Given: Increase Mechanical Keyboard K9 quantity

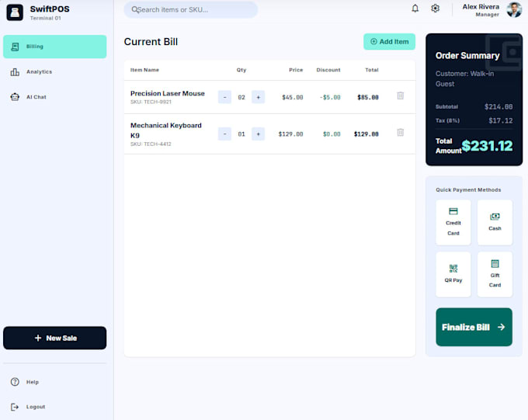Looking at the screenshot, I should pos(259,134).
